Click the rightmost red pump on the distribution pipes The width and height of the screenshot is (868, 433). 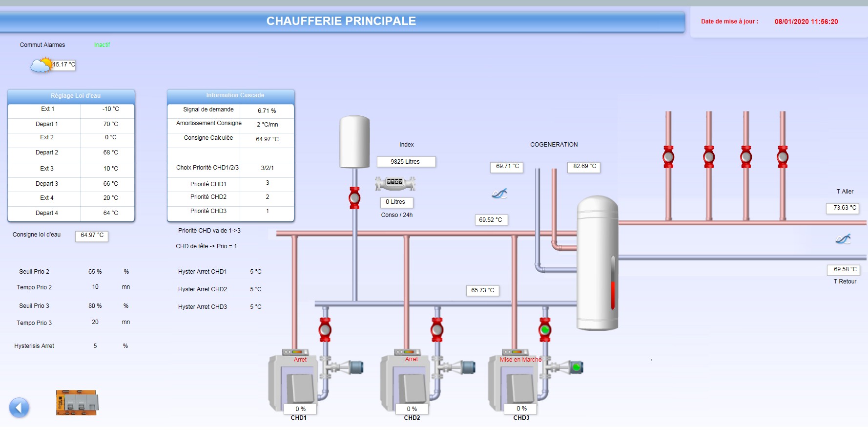(x=783, y=157)
